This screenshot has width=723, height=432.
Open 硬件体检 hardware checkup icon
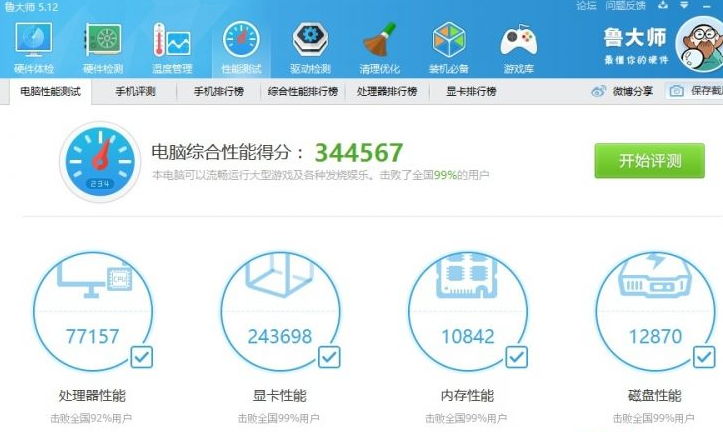34,39
